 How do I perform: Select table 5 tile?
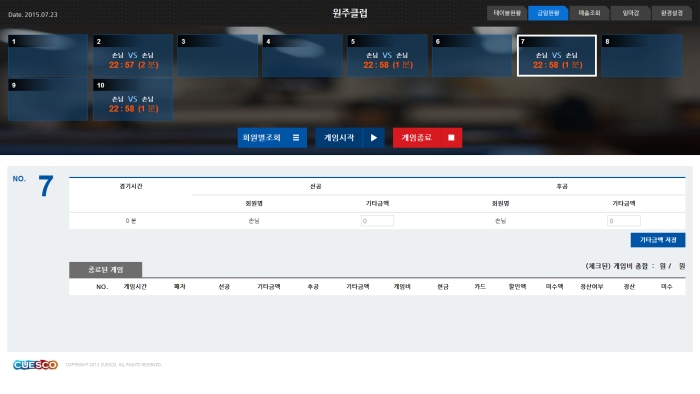click(388, 56)
